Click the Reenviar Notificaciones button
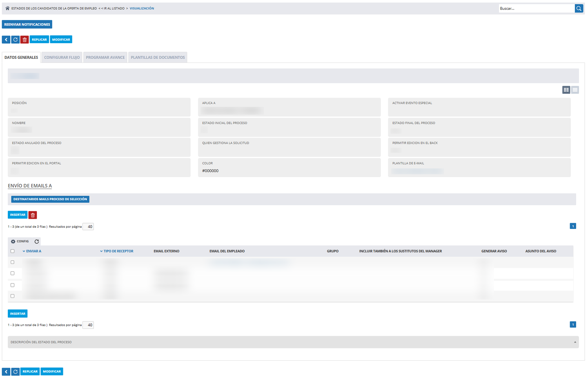The image size is (588, 377). point(27,24)
